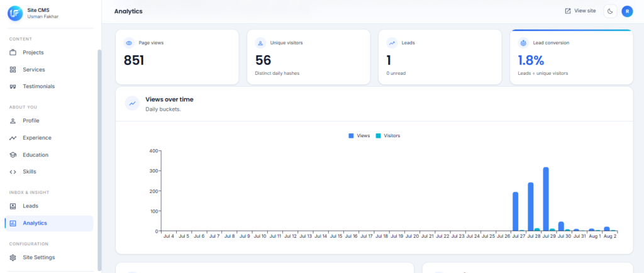Open the user avatar R menu
The image size is (644, 273).
pyautogui.click(x=627, y=11)
